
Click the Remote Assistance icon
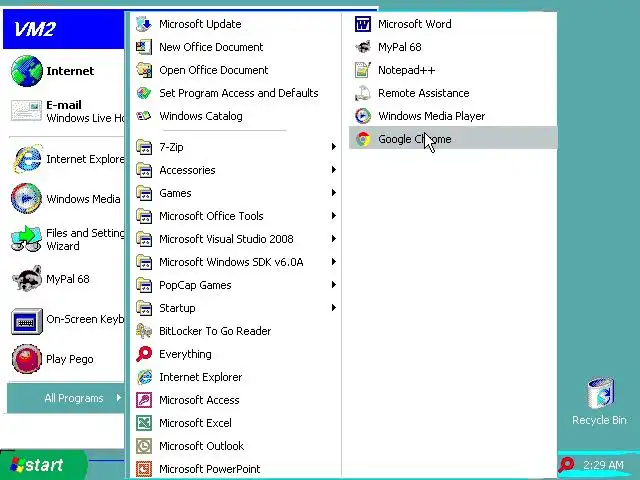363,93
